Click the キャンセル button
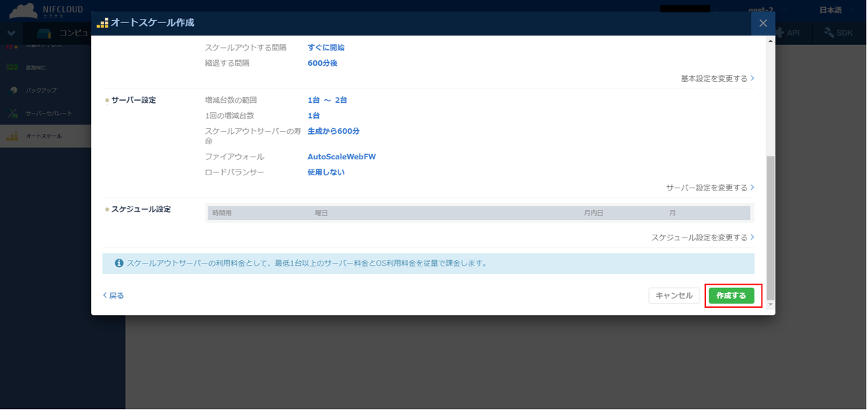The image size is (868, 412). pos(674,295)
